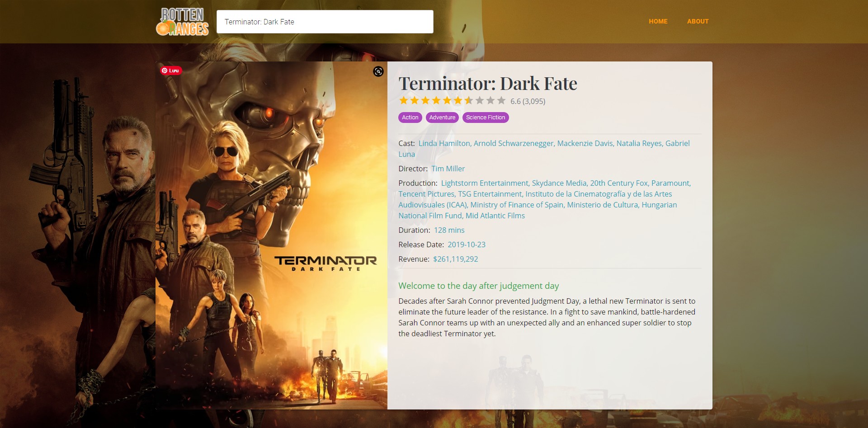The image size is (868, 428).
Task: Click cast name Mackenzie Davis
Action: point(585,143)
